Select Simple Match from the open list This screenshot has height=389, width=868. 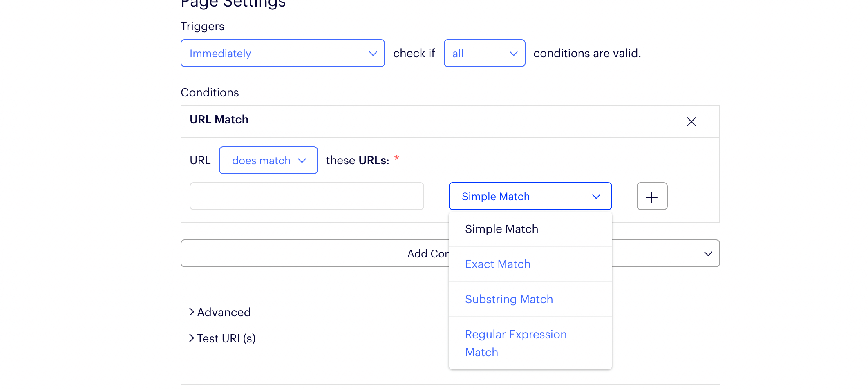(x=501, y=229)
